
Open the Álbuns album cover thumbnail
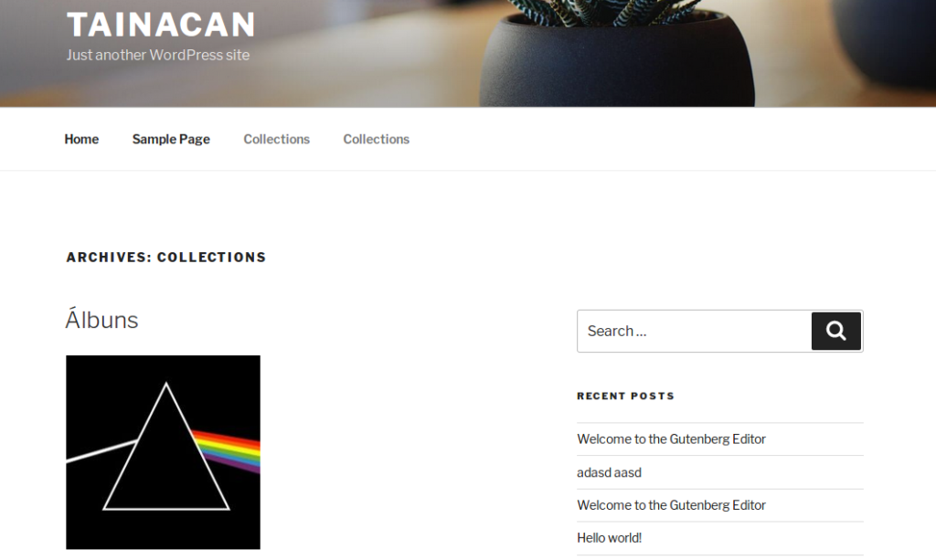pyautogui.click(x=163, y=452)
